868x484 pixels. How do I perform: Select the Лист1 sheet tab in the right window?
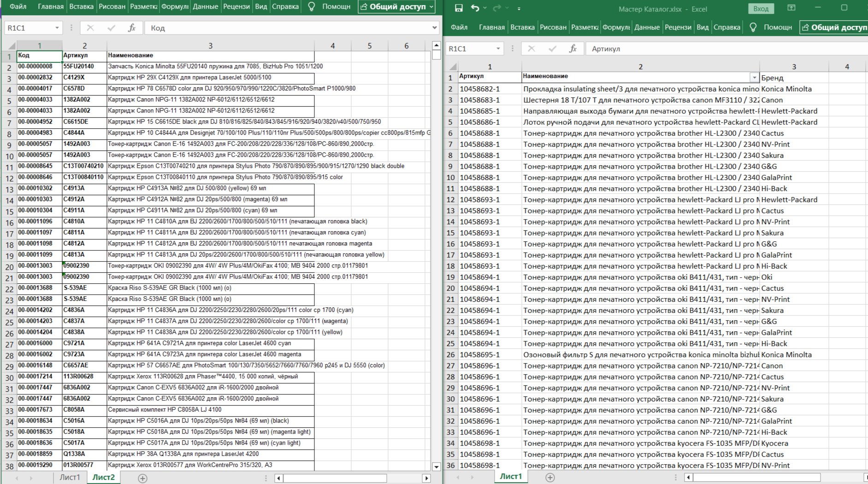(x=511, y=477)
